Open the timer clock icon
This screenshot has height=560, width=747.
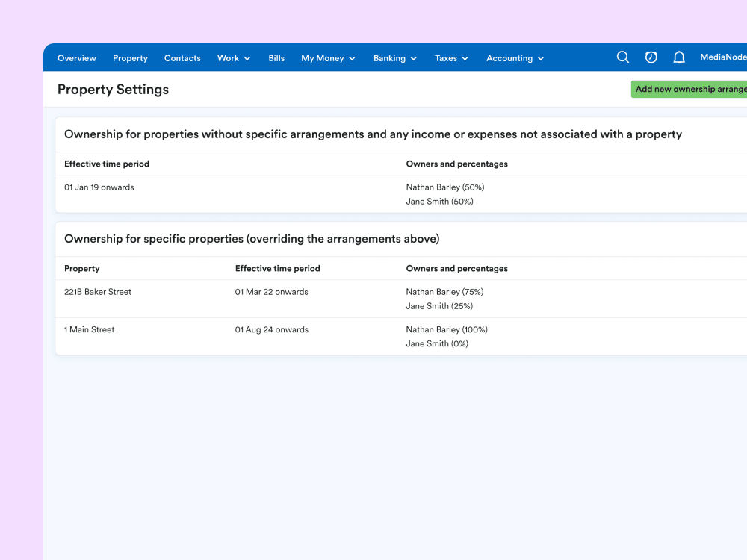tap(651, 57)
